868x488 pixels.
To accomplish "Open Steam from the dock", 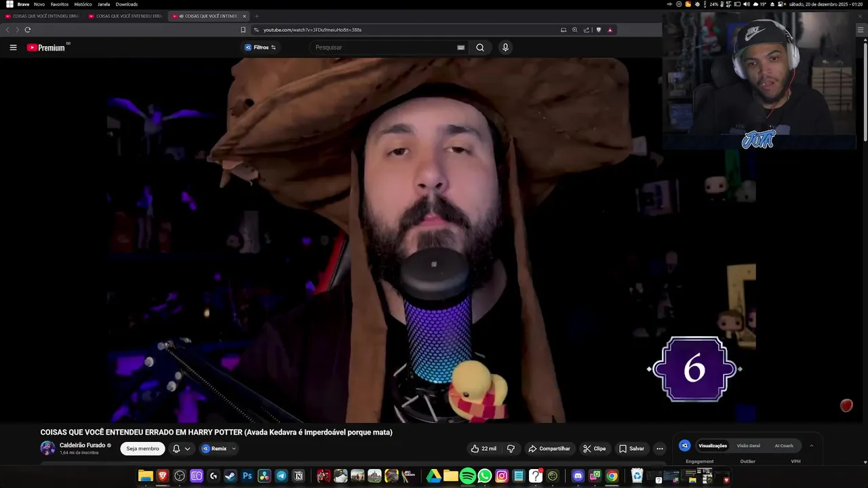I will 231,476.
